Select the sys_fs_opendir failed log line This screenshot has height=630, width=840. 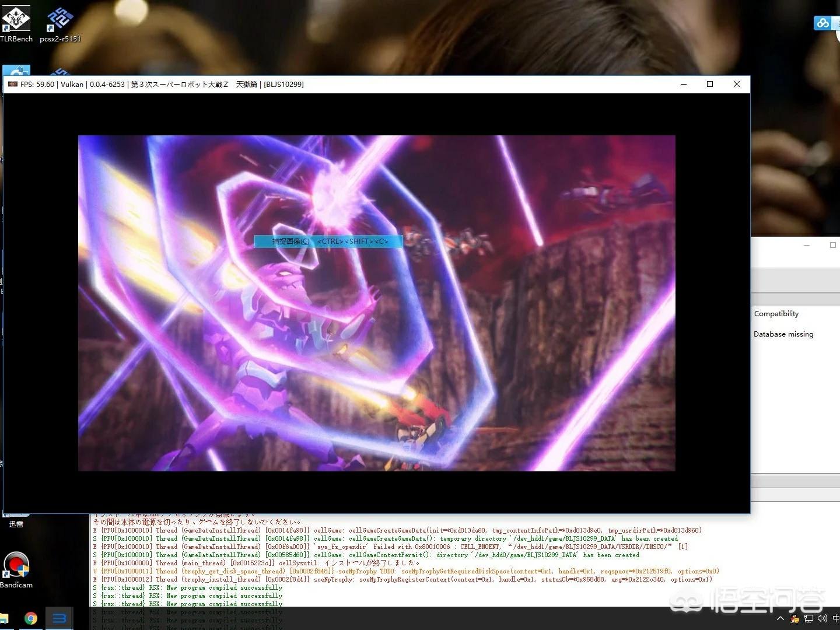[390, 547]
